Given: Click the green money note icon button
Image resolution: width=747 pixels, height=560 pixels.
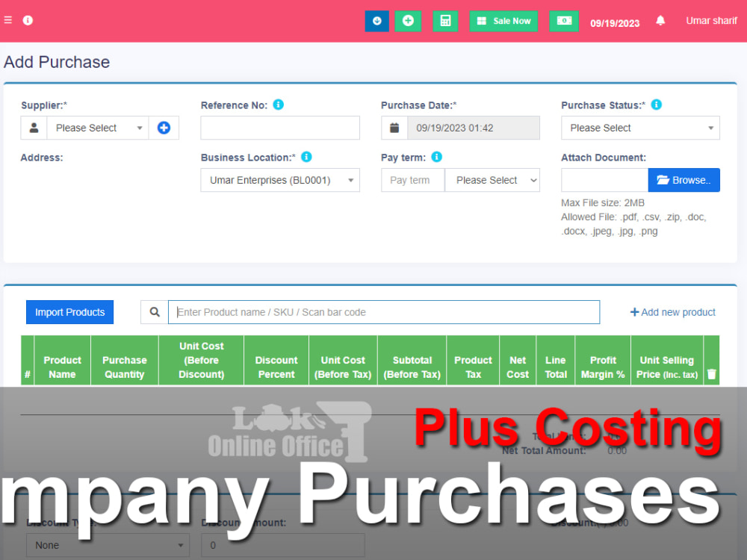Looking at the screenshot, I should 564,21.
